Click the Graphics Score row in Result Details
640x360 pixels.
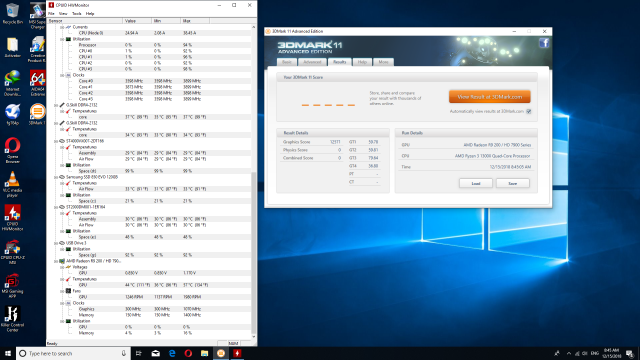pyautogui.click(x=312, y=142)
